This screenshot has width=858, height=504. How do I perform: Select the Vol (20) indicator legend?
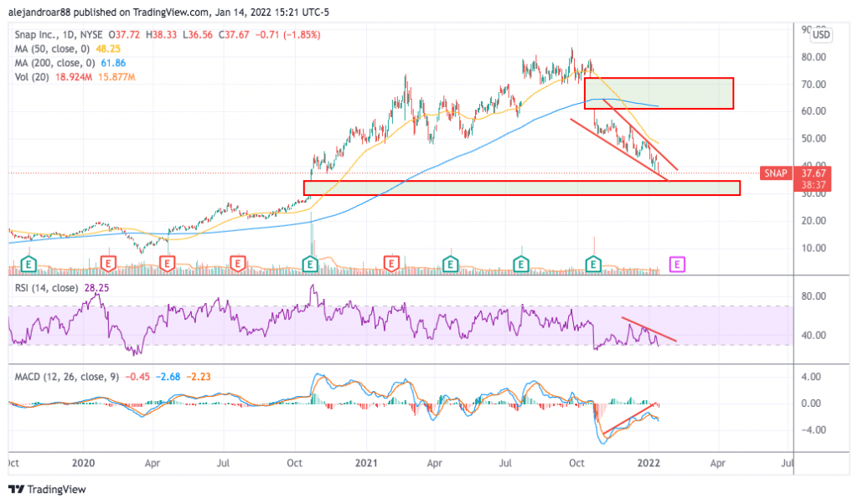pos(32,77)
